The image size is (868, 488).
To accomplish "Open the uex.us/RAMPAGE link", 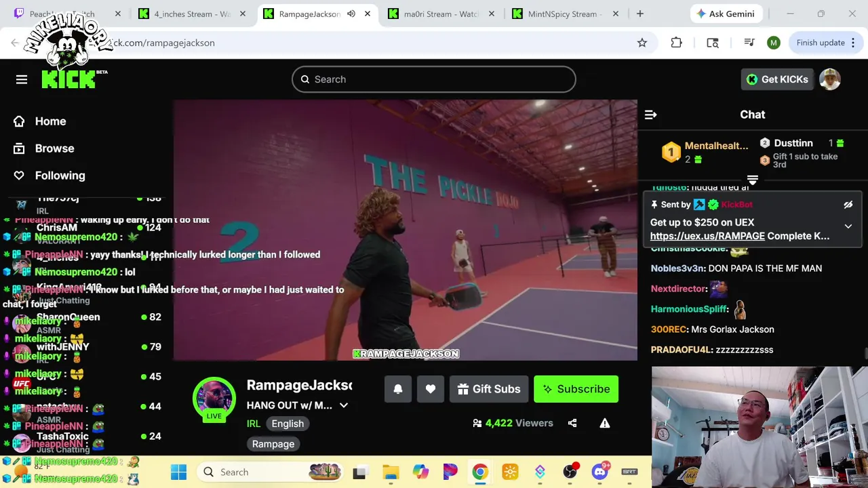I will point(707,236).
